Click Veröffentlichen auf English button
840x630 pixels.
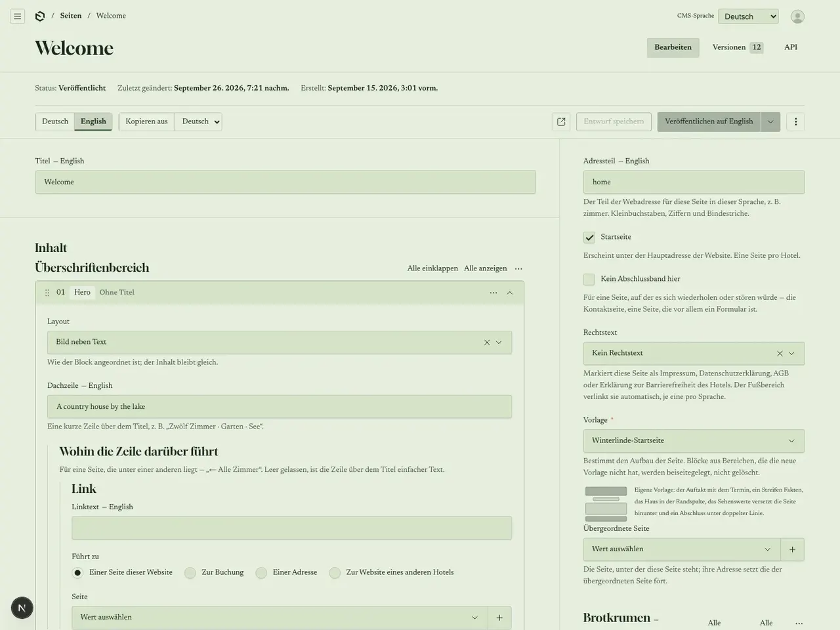pyautogui.click(x=709, y=121)
